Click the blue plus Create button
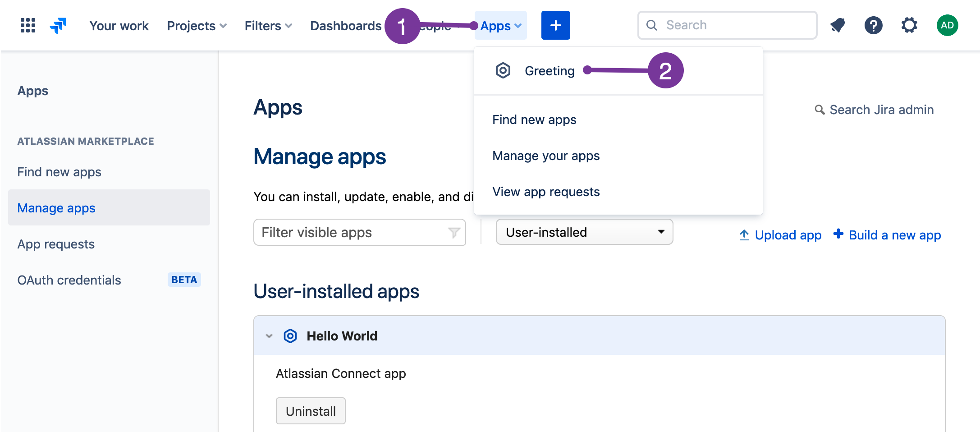Image resolution: width=980 pixels, height=432 pixels. (x=555, y=25)
